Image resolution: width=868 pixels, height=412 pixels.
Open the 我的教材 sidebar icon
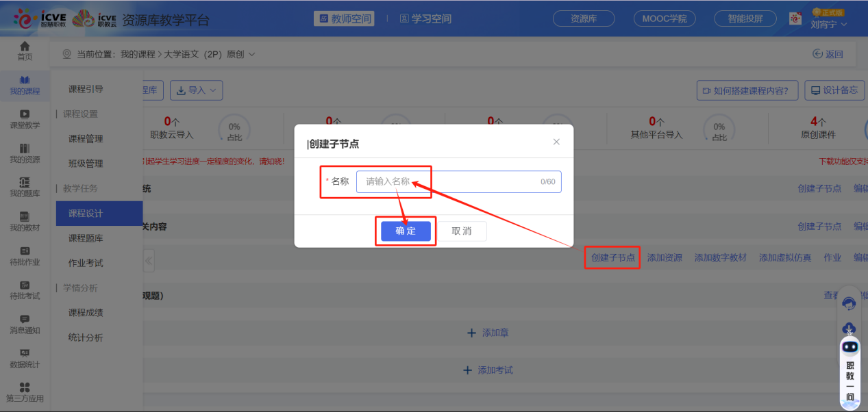click(x=25, y=222)
